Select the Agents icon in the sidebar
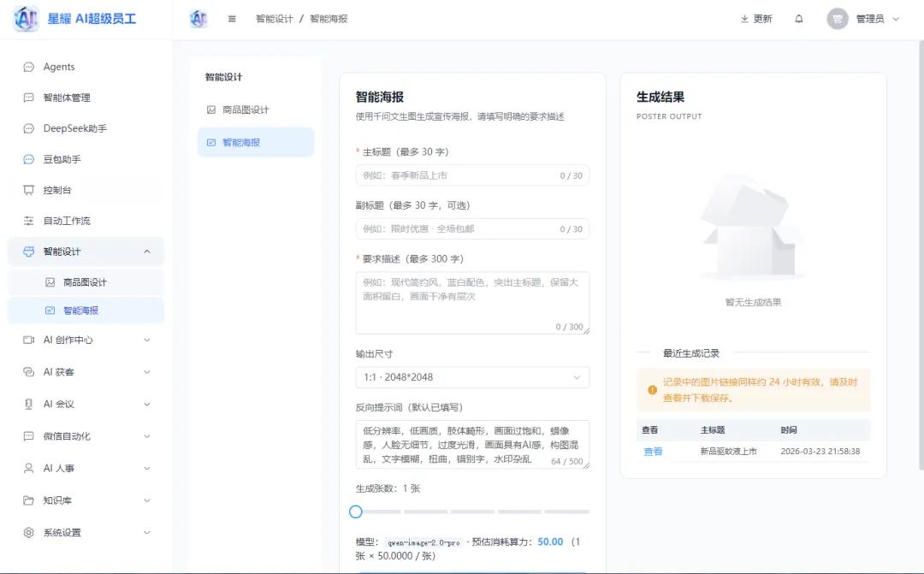Viewport: 924px width, 574px height. [x=27, y=66]
